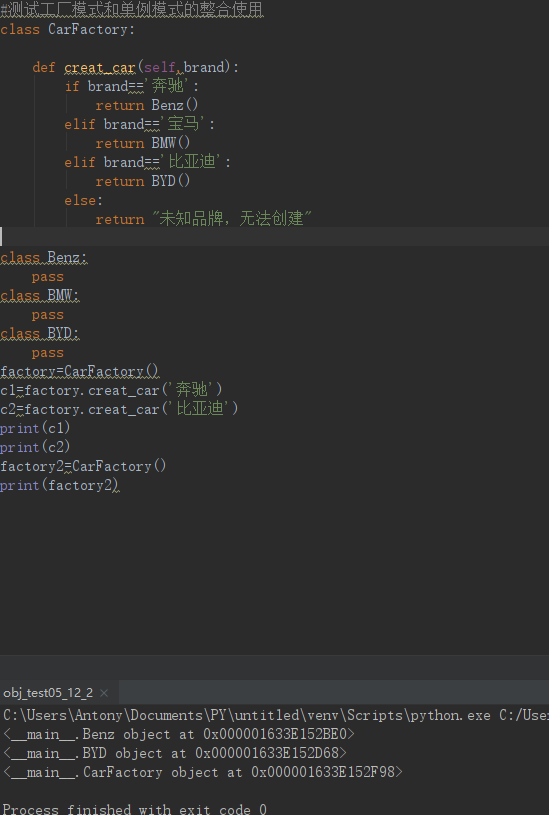Click the 'else:' line
This screenshot has height=815, width=549.
[x=84, y=200]
